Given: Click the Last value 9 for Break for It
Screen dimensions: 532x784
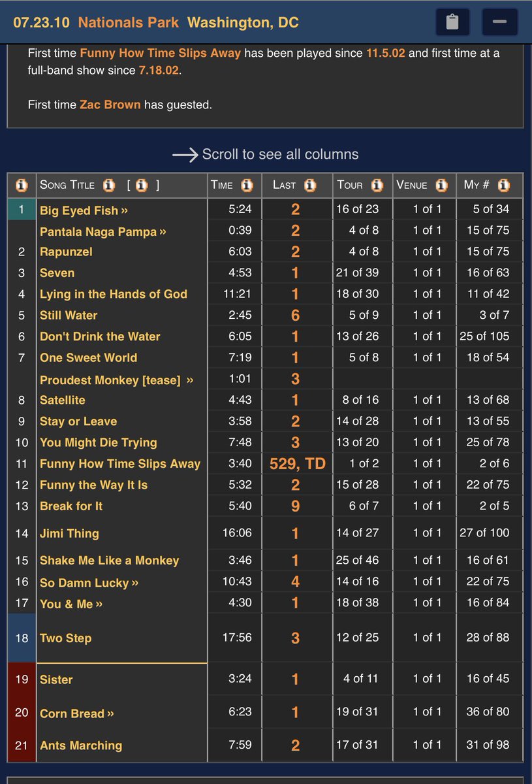Looking at the screenshot, I should 295,506.
